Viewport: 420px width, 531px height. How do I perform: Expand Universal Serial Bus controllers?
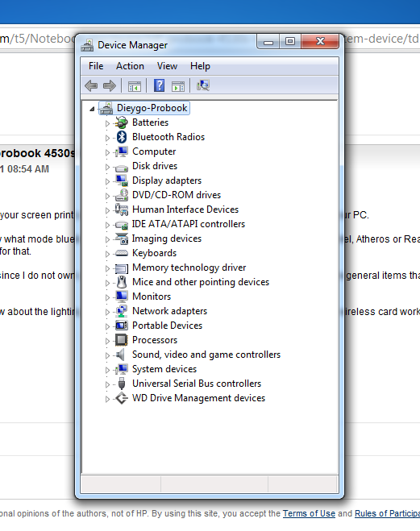[x=107, y=384]
